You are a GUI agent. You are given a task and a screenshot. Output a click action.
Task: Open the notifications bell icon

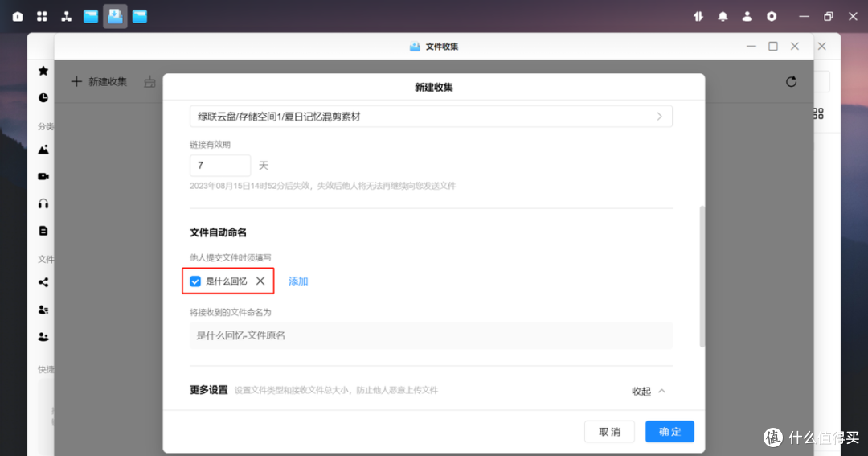723,17
